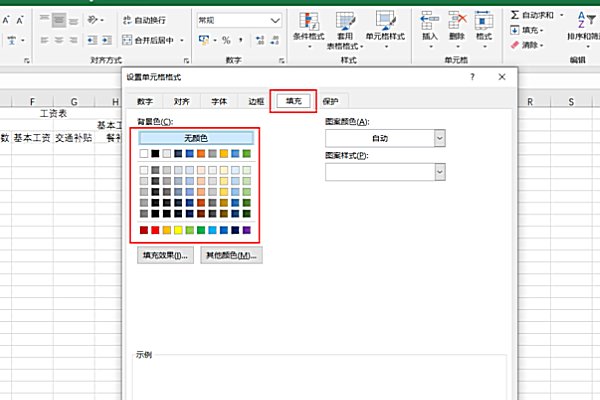Select bottom align icon in ribbon
The image size is (600, 400).
(x=73, y=20)
